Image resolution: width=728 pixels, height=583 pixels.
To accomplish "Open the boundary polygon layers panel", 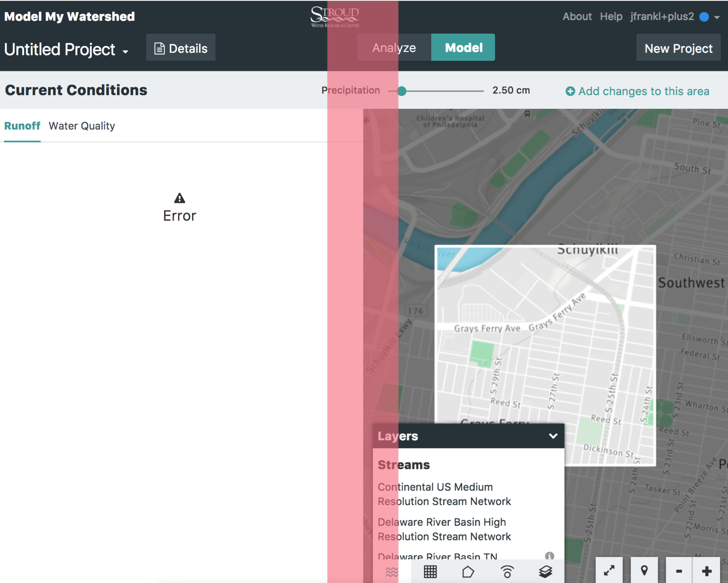I will click(x=469, y=571).
